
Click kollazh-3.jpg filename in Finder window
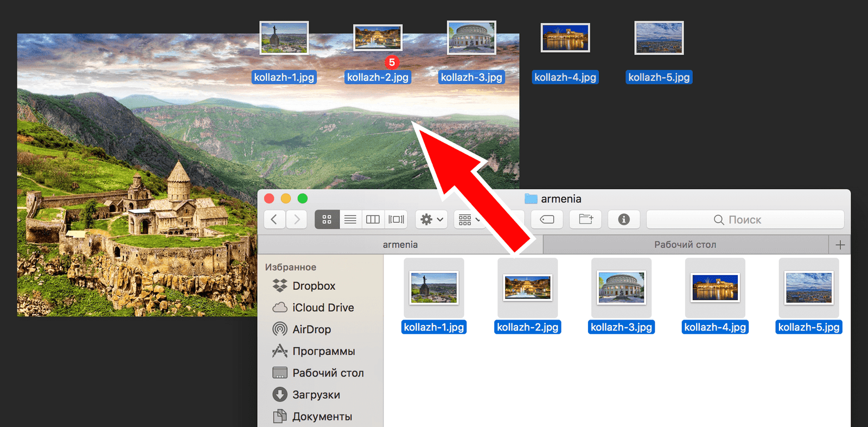[x=621, y=327]
